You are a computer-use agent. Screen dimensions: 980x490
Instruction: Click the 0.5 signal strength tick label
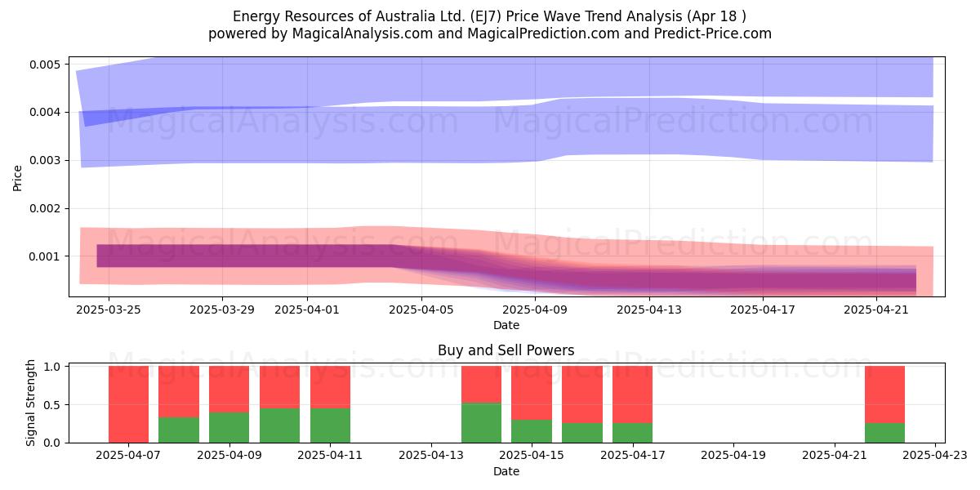tap(52, 405)
